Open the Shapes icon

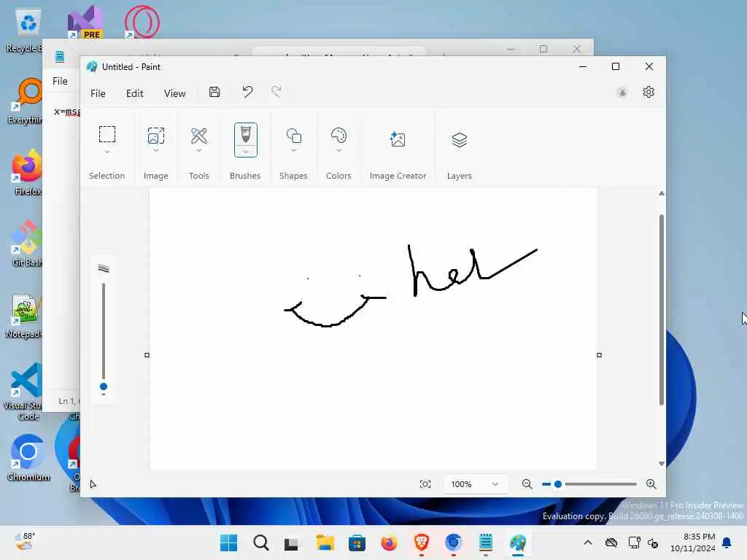[293, 136]
